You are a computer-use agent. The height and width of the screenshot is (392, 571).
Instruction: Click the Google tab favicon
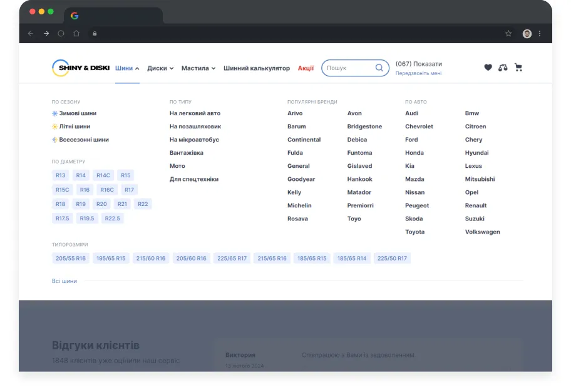(75, 16)
